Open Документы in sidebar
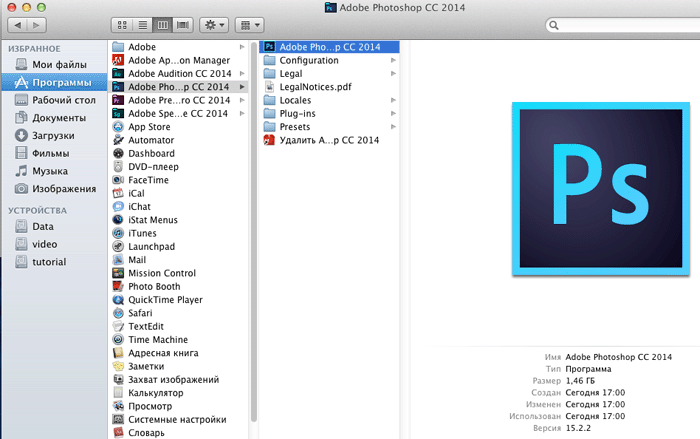The image size is (700, 439). point(54,118)
